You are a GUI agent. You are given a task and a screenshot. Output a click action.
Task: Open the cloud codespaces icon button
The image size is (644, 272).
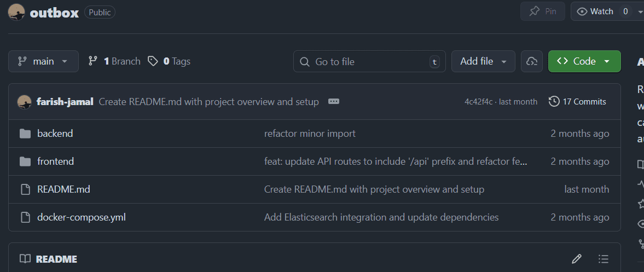click(531, 61)
